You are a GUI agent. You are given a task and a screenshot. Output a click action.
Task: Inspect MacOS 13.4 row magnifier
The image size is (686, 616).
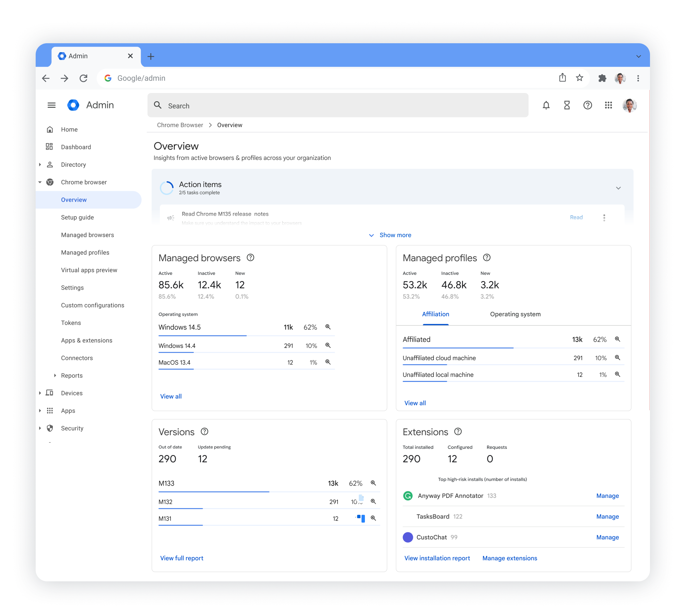328,362
